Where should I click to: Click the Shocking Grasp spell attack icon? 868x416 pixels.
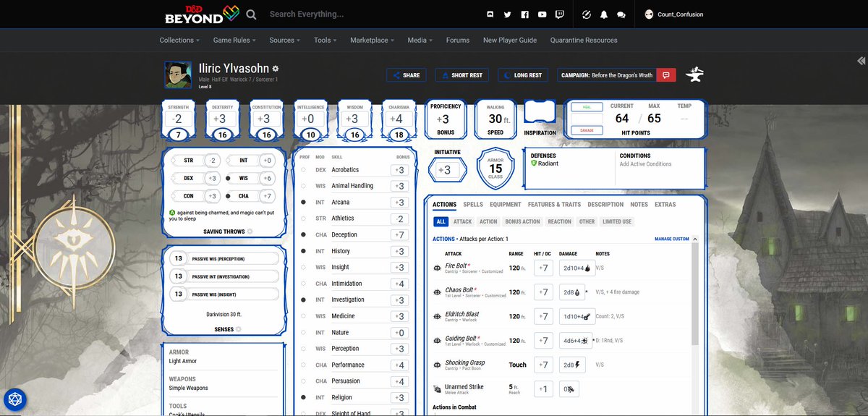pos(437,365)
